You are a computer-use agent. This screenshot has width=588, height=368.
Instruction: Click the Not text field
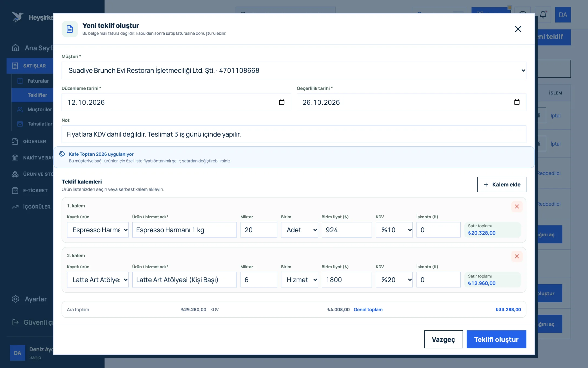[294, 134]
